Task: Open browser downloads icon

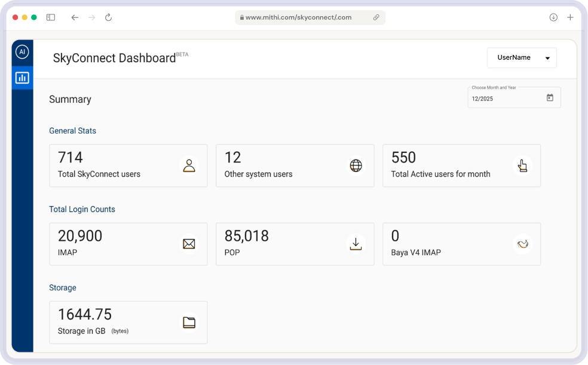Action: (553, 17)
